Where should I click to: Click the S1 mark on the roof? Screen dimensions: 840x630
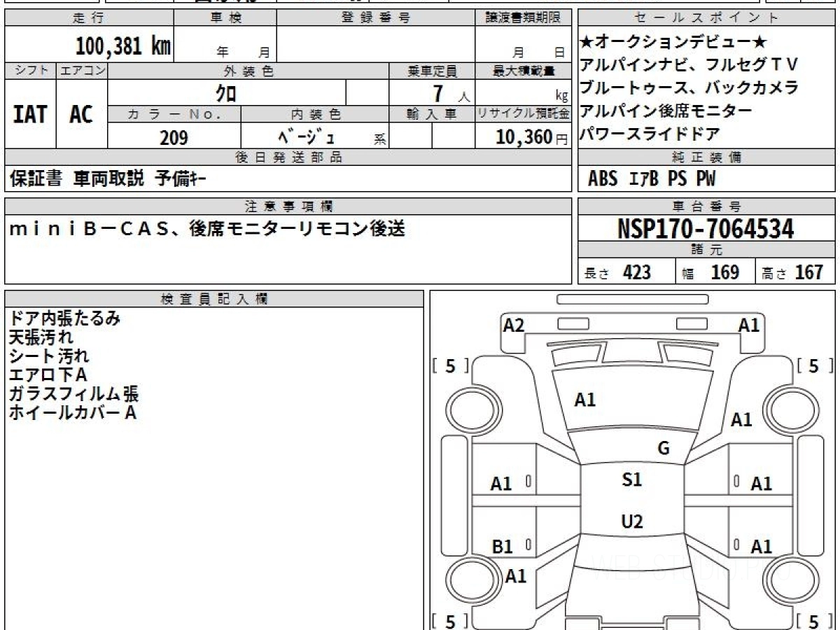point(632,480)
